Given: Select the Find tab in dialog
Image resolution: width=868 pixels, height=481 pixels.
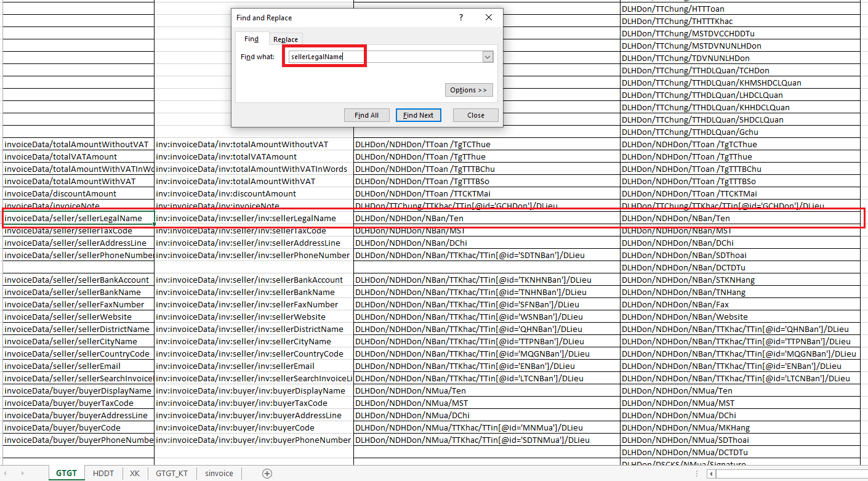Looking at the screenshot, I should pyautogui.click(x=251, y=39).
